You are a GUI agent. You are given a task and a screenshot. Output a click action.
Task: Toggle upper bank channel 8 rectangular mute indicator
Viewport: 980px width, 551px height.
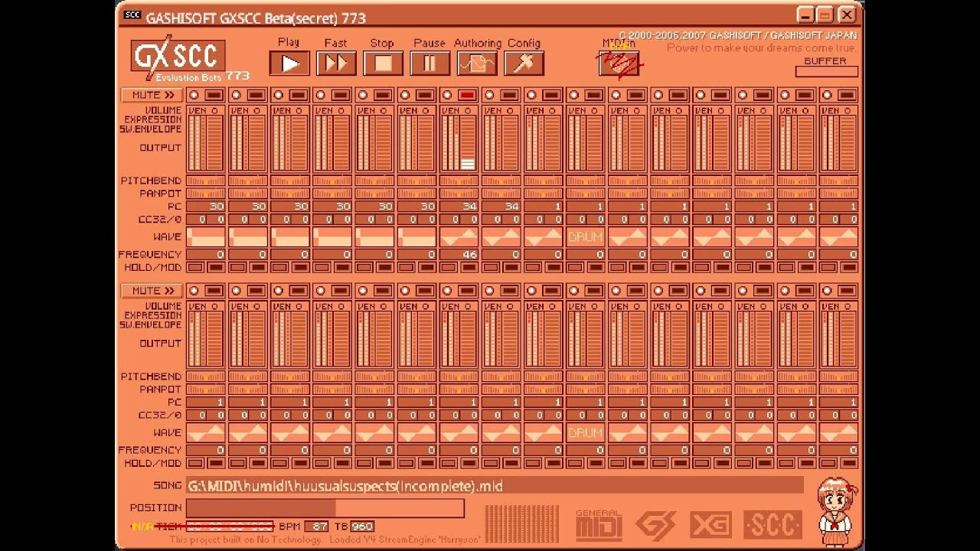pos(509,95)
